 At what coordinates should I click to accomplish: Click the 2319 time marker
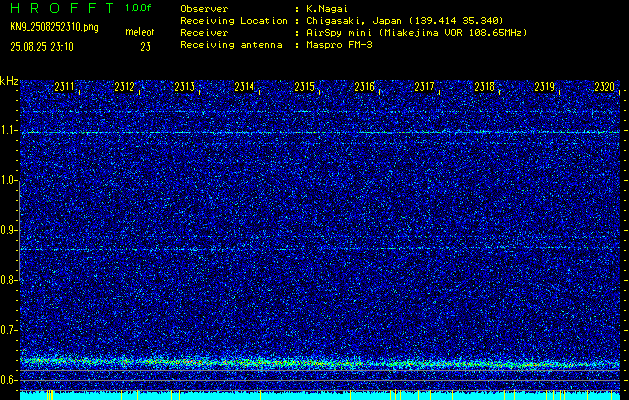545,87
